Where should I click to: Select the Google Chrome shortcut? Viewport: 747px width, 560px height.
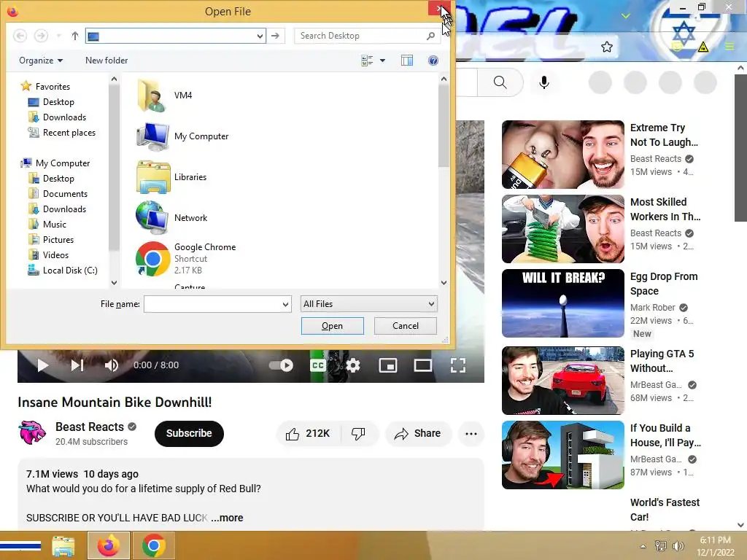coord(186,259)
